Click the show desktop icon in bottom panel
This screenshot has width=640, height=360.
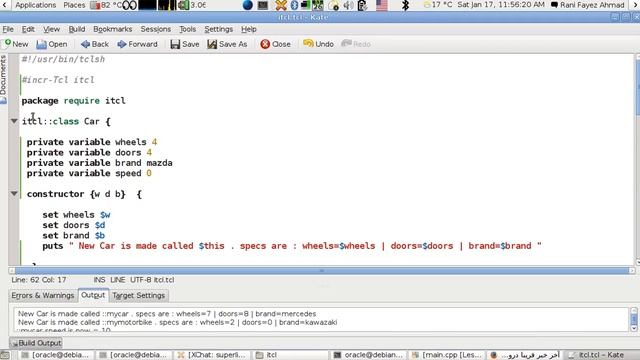pyautogui.click(x=5, y=355)
